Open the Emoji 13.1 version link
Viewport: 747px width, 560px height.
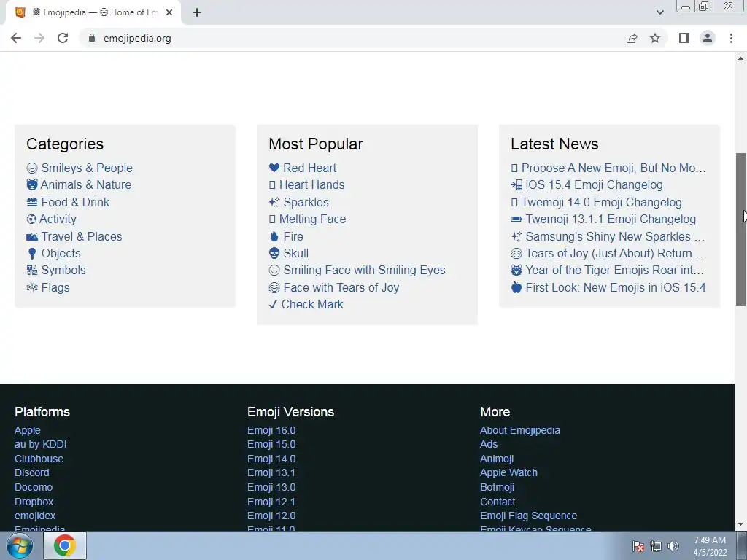pos(271,472)
